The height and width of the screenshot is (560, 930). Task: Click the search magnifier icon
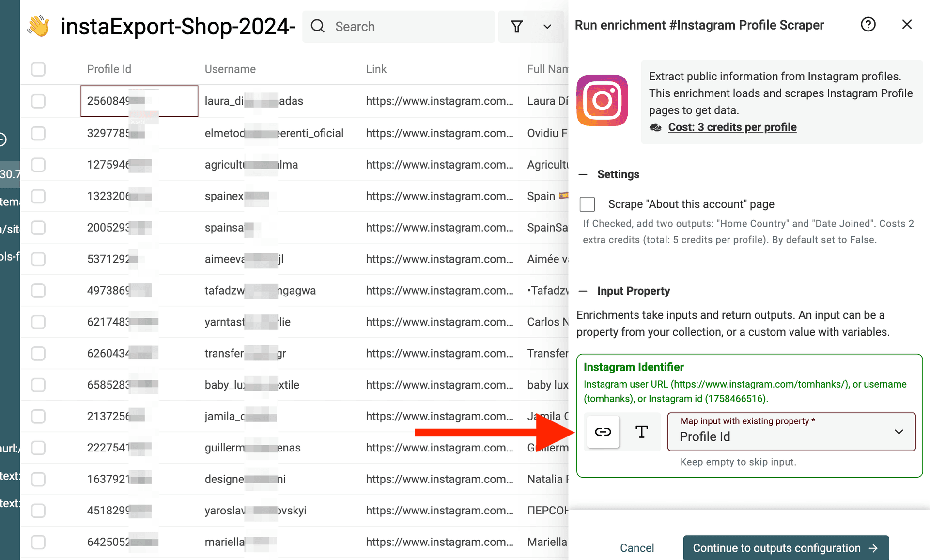[318, 26]
